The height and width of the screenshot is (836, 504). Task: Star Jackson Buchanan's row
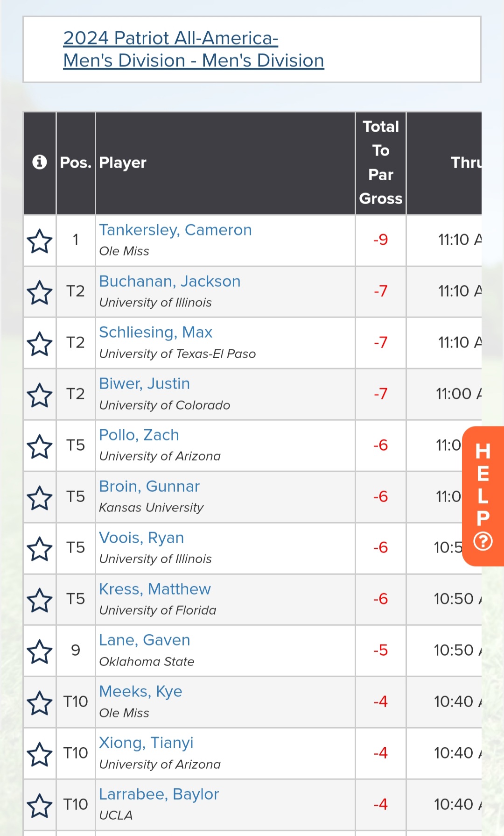coord(40,292)
